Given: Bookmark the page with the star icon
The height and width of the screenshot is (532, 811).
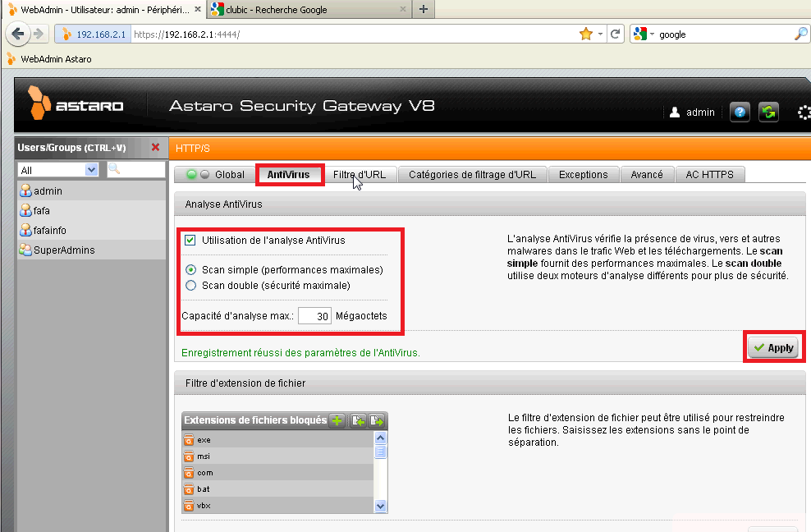Looking at the screenshot, I should [x=586, y=34].
